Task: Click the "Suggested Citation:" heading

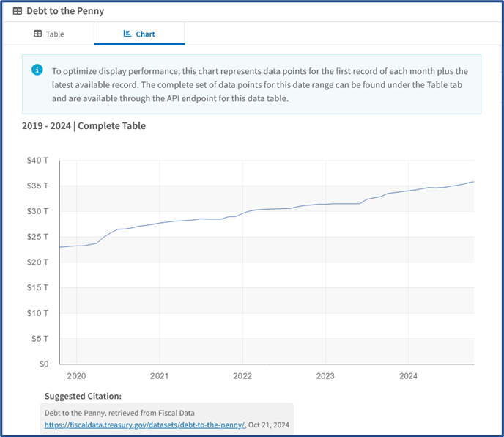Action: point(83,396)
